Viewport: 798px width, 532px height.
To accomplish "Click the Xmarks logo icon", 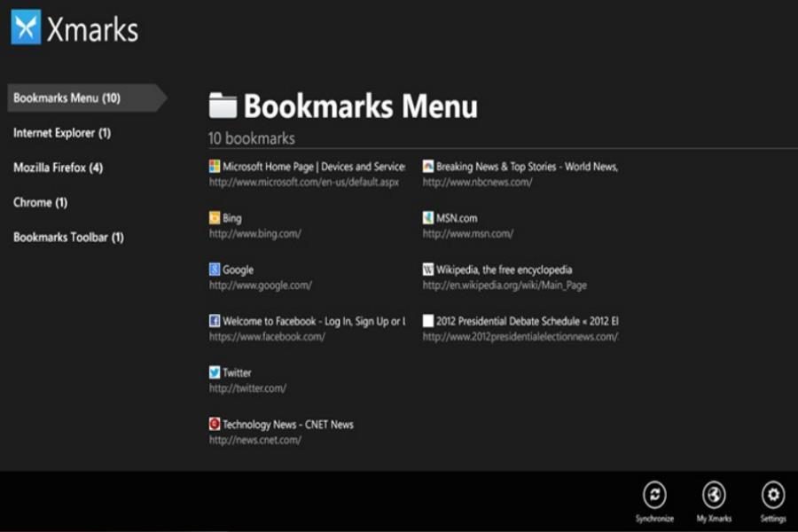I will (26, 27).
